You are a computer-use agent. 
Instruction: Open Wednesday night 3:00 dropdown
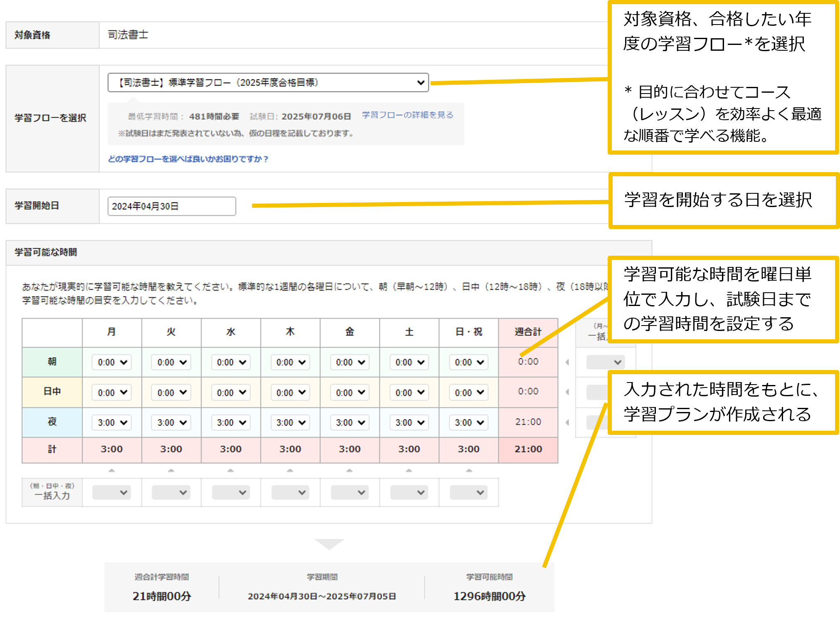click(x=231, y=422)
